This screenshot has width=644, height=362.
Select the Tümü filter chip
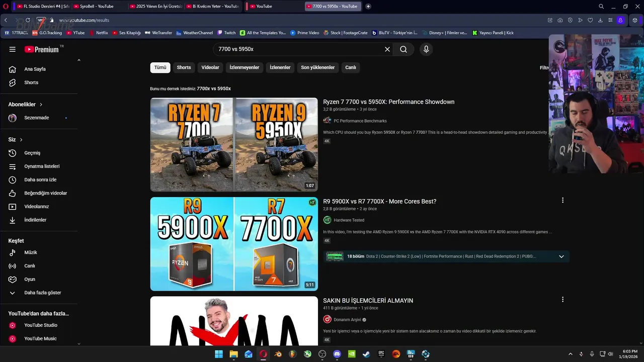(160, 67)
